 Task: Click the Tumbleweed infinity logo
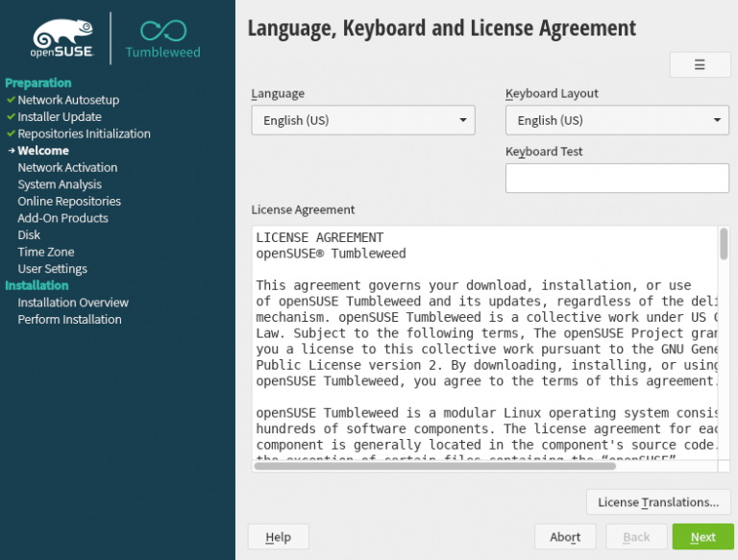click(x=163, y=32)
